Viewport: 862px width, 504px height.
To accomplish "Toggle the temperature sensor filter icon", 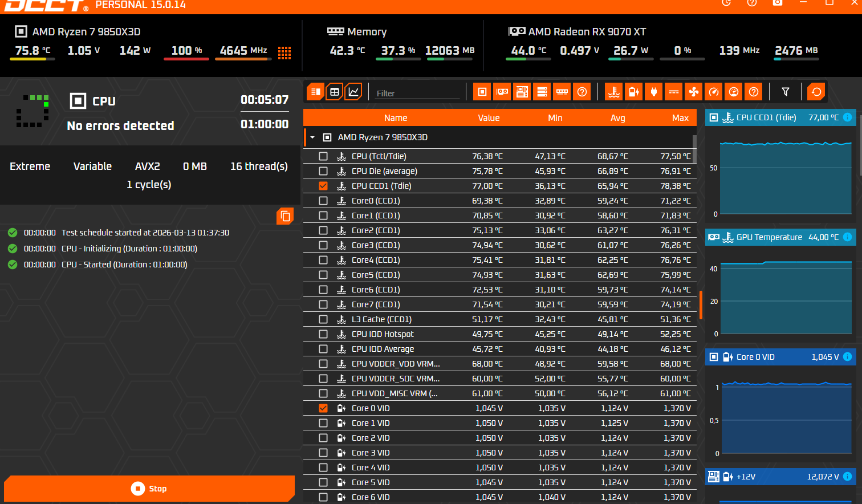I will [x=614, y=92].
